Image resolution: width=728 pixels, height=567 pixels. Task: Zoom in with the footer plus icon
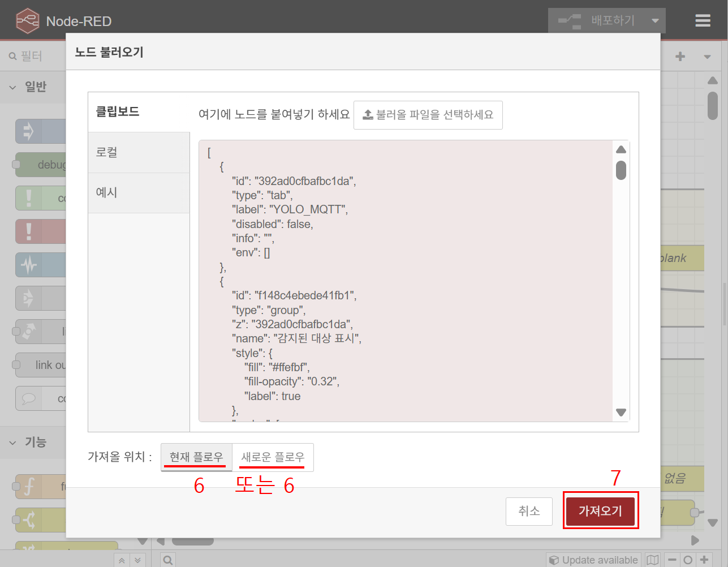click(x=704, y=560)
